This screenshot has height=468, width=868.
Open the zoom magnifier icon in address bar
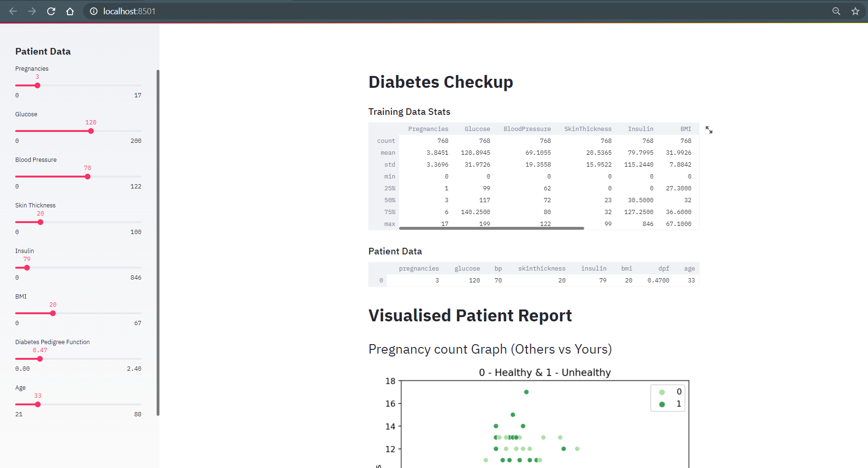point(836,11)
